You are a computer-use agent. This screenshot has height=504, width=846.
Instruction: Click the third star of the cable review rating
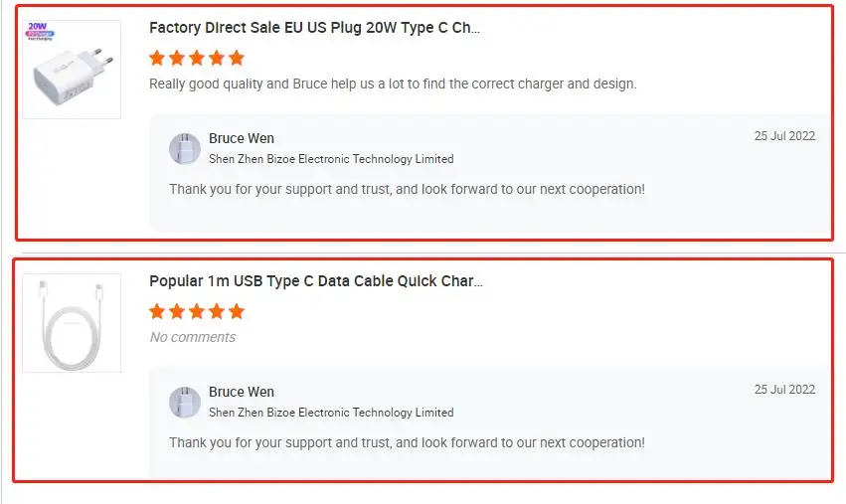tap(197, 311)
